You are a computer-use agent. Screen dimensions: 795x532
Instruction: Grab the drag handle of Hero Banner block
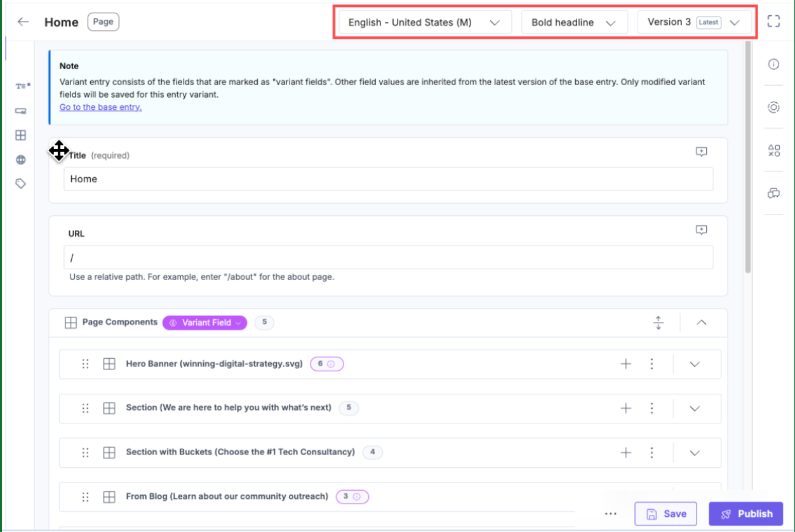click(86, 364)
